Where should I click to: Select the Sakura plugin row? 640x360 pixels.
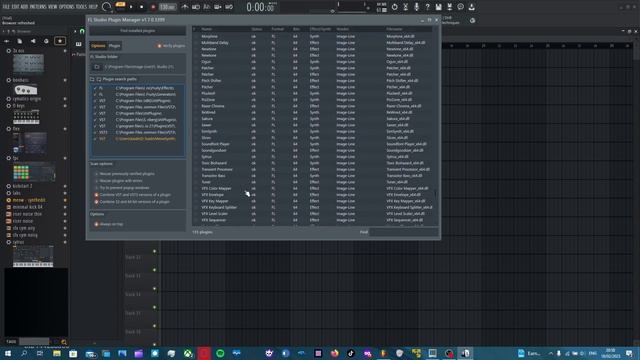(312, 119)
